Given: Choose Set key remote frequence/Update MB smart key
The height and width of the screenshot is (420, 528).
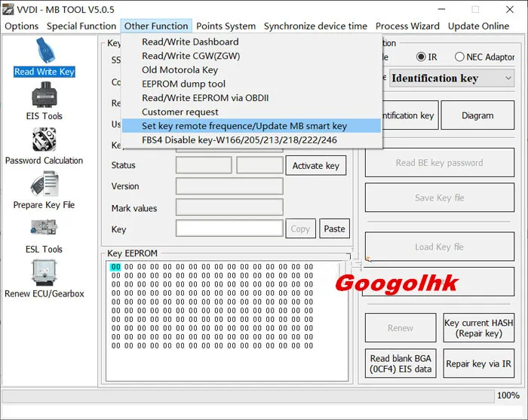Looking at the screenshot, I should coord(251,126).
